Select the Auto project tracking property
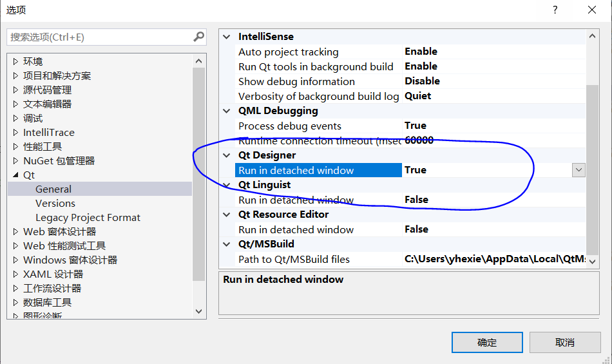 pos(288,52)
